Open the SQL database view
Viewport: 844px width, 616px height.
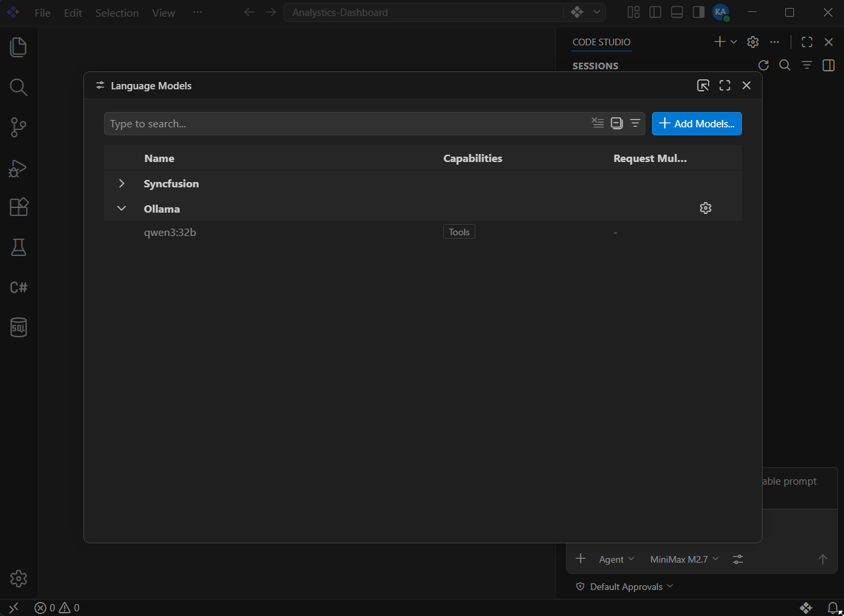pyautogui.click(x=19, y=327)
